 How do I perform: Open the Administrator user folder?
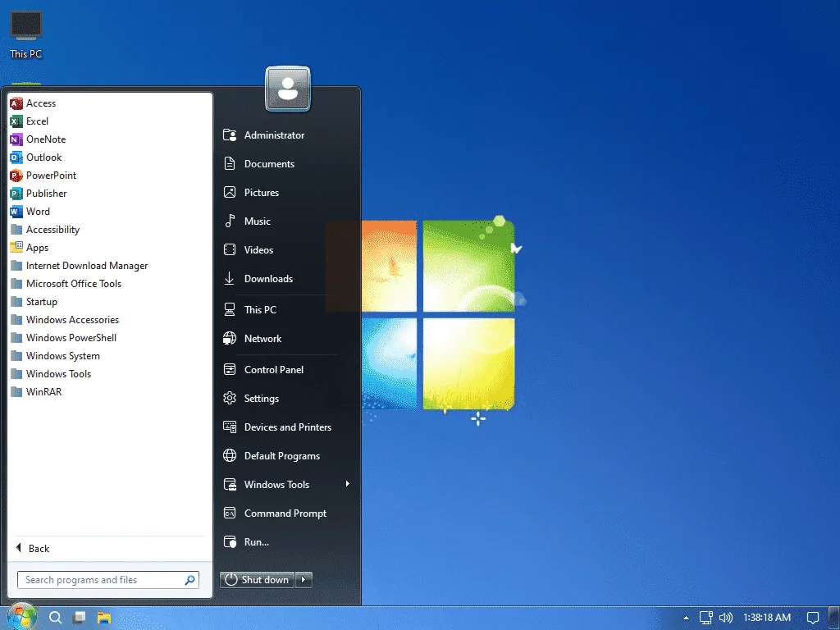click(286, 135)
